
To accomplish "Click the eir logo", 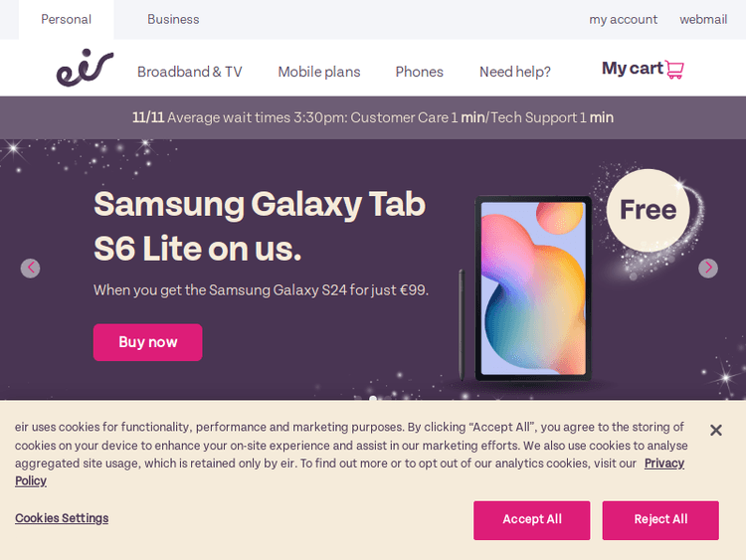I will [85, 68].
